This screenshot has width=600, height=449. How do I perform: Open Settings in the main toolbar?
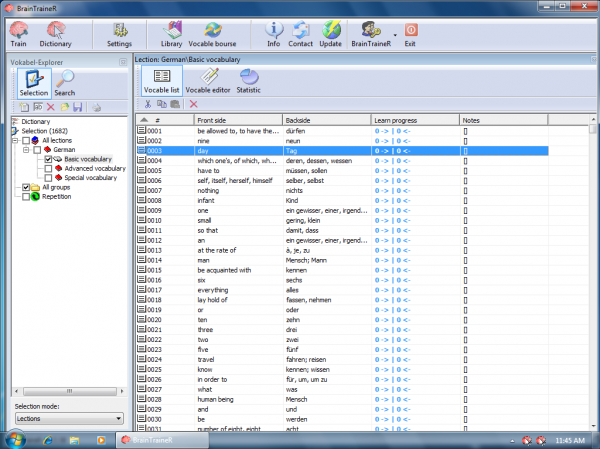[119, 34]
